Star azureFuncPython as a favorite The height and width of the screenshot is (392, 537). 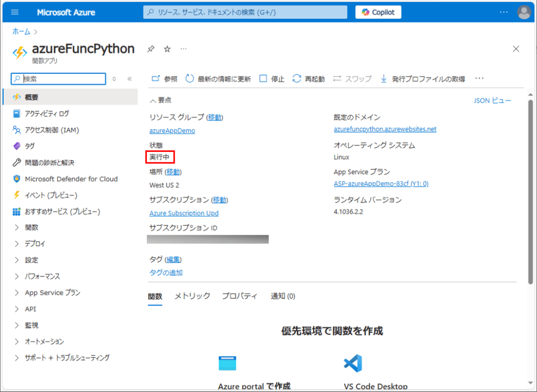167,49
